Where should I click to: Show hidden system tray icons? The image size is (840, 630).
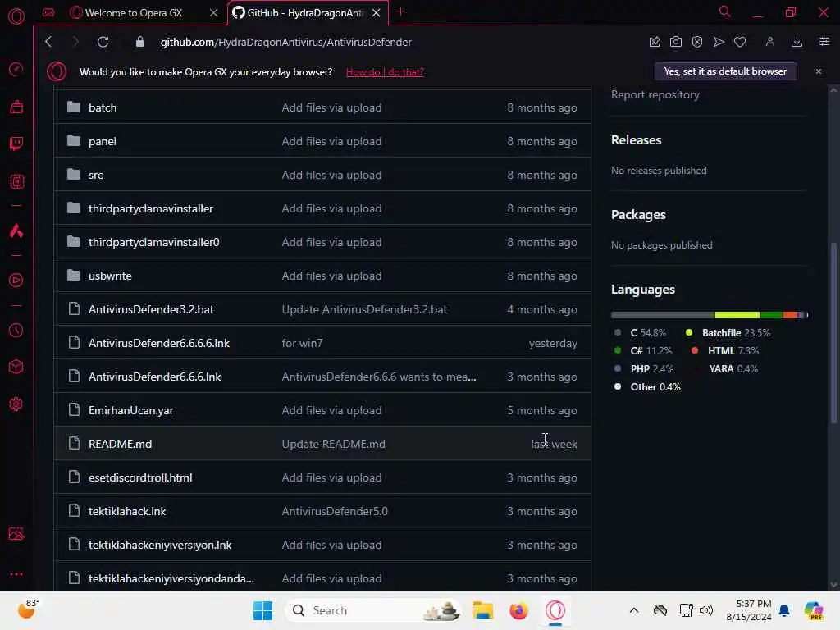pyautogui.click(x=634, y=610)
